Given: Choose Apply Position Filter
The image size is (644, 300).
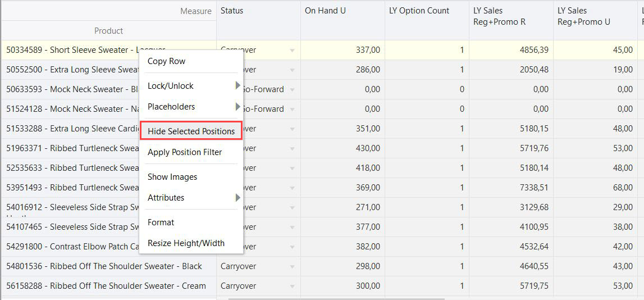Looking at the screenshot, I should tap(191, 152).
